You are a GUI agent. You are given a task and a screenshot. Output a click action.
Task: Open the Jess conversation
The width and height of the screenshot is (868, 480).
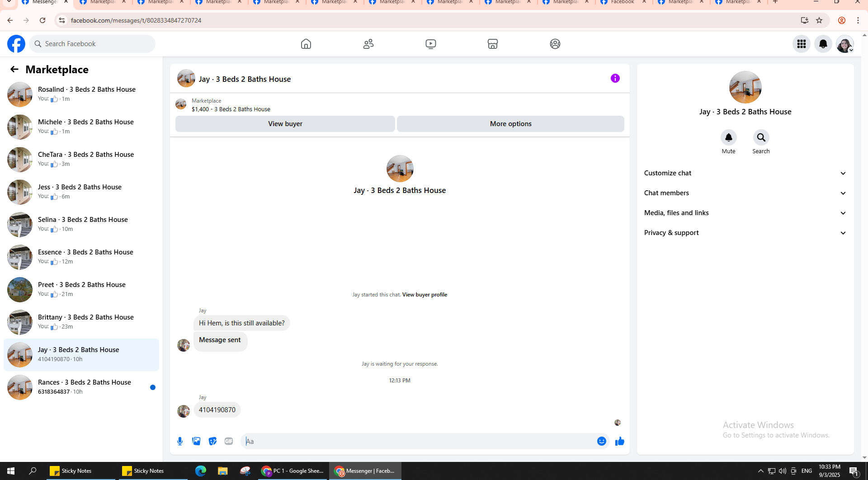pyautogui.click(x=81, y=192)
